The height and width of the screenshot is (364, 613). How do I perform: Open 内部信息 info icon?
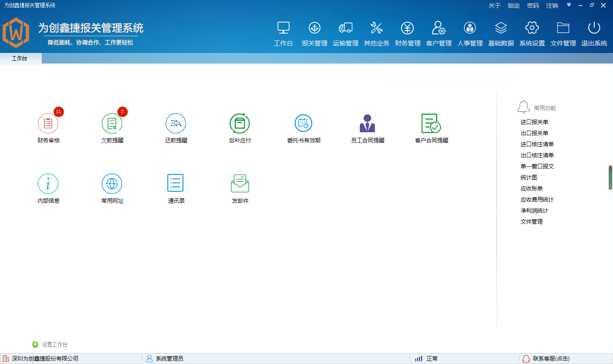48,184
